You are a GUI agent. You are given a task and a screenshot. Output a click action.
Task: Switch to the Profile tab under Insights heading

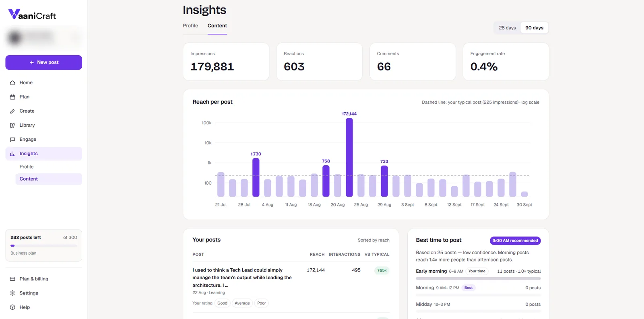click(190, 26)
